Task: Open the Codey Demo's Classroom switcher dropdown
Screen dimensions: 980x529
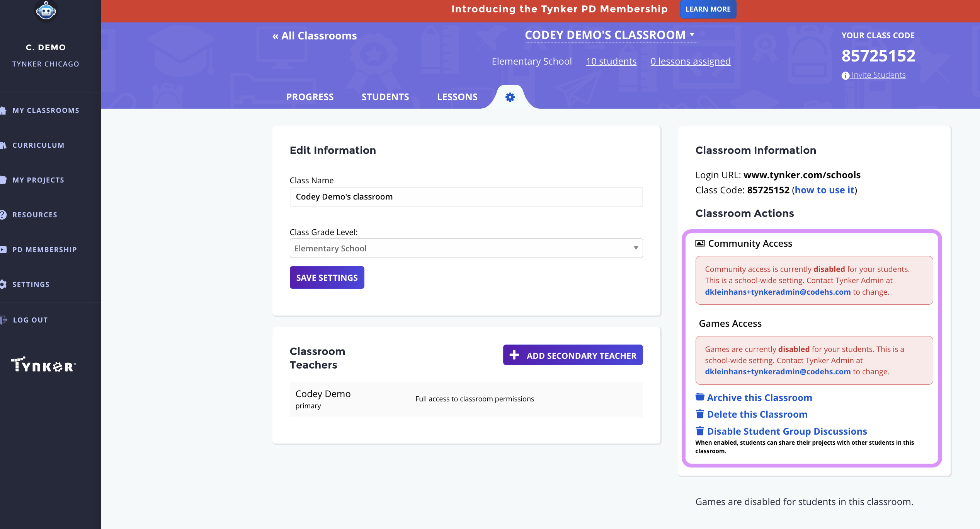Action: coord(611,35)
